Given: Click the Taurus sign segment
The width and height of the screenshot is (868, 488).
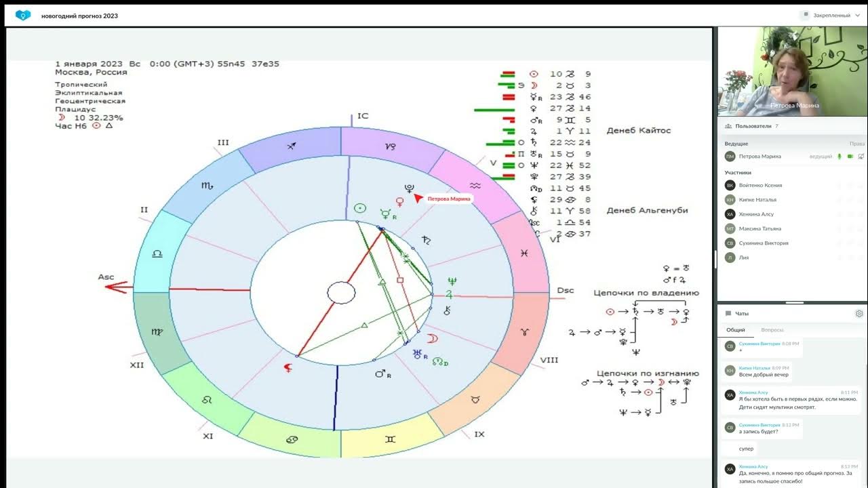Looking at the screenshot, I should click(477, 400).
